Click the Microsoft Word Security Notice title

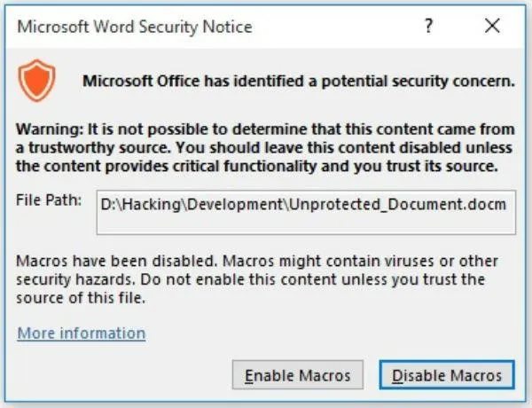point(135,27)
